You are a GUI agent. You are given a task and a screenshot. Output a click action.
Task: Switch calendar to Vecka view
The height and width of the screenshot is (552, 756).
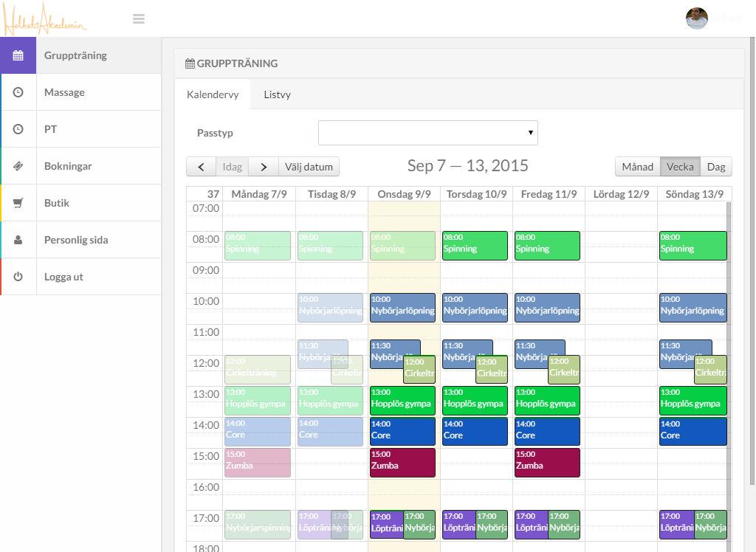point(680,167)
